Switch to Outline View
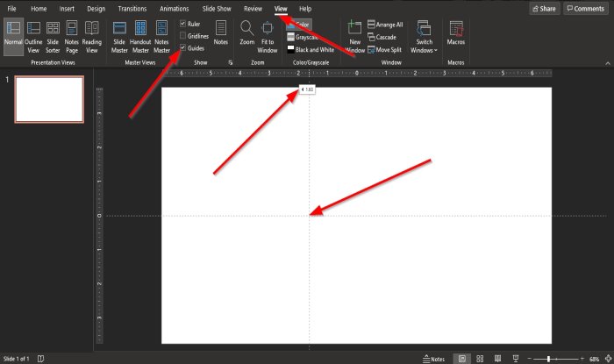Screen dimensions: 614x364 [33, 37]
